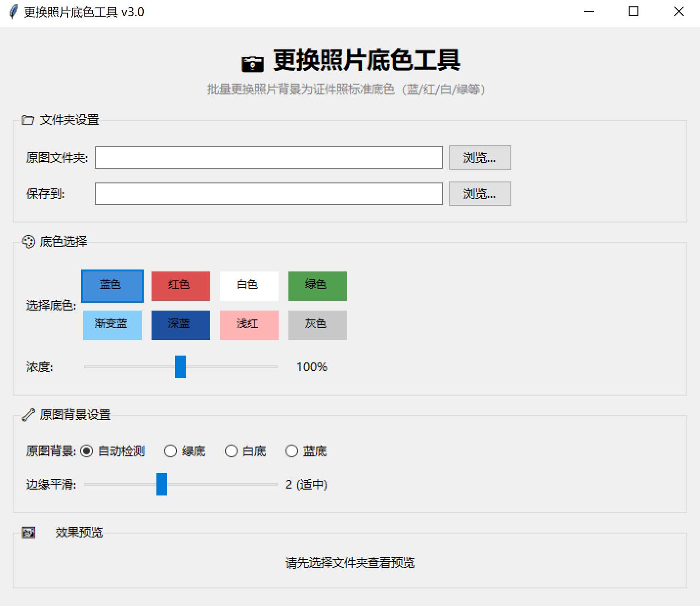Focus the 保存到 path input field

[269, 194]
